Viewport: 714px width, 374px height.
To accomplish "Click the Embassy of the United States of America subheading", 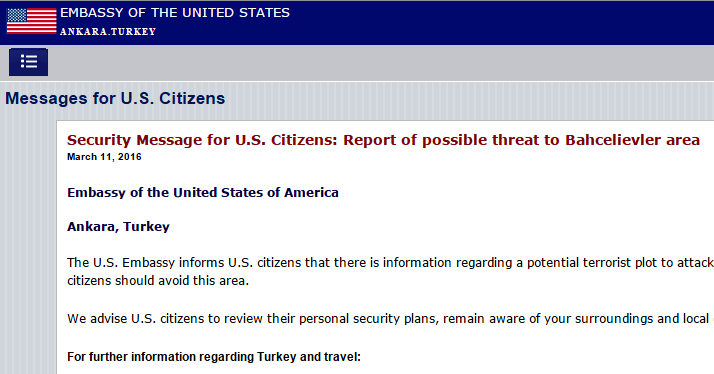I will (203, 193).
